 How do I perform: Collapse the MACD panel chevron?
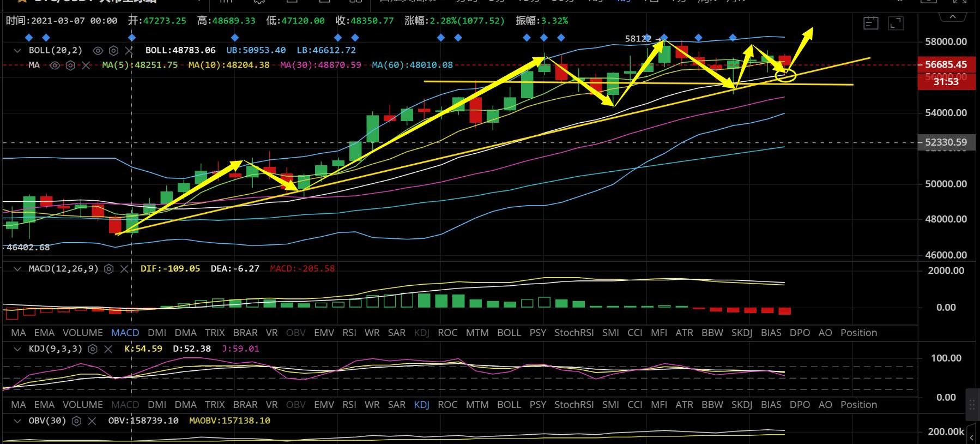pyautogui.click(x=17, y=269)
